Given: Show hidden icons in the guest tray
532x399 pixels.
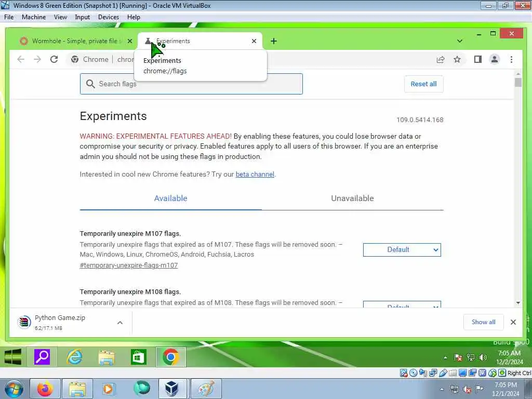Looking at the screenshot, I should pos(445,357).
